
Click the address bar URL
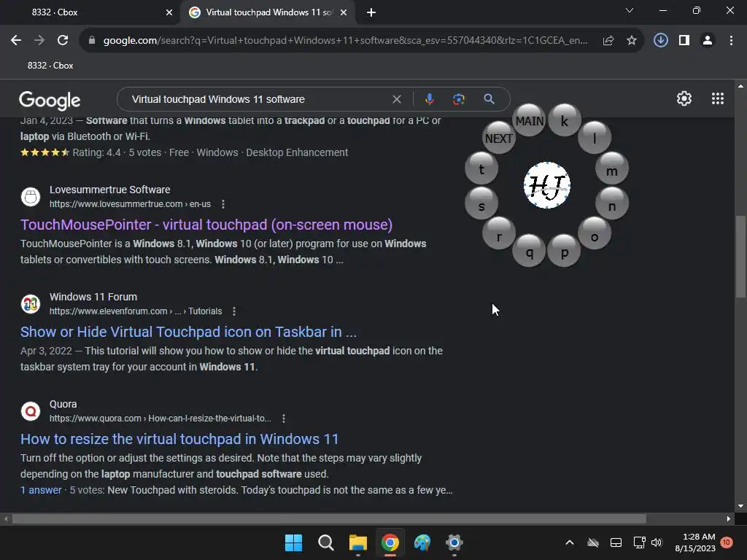point(345,41)
